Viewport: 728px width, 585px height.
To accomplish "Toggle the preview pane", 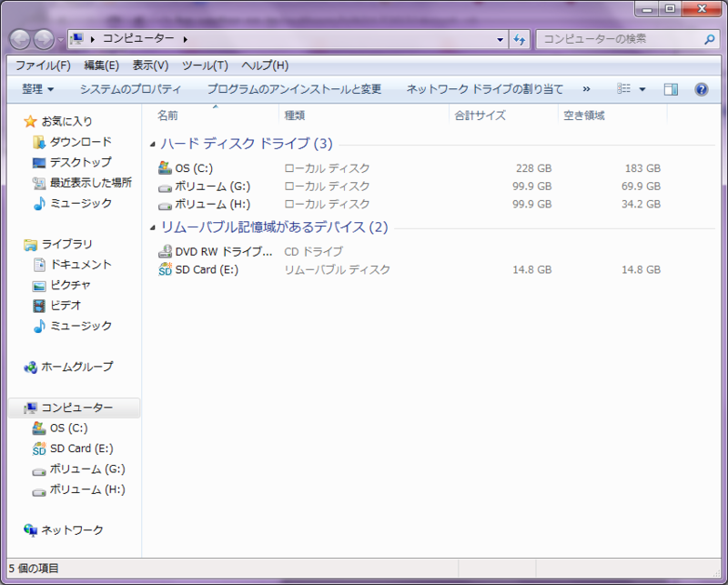I will pyautogui.click(x=672, y=88).
